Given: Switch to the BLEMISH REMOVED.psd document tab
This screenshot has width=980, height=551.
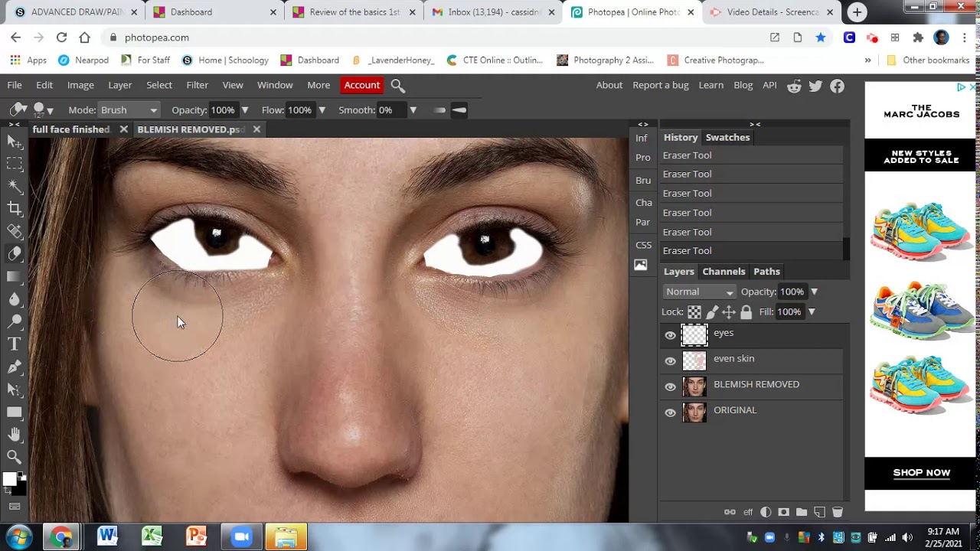Looking at the screenshot, I should click(191, 129).
